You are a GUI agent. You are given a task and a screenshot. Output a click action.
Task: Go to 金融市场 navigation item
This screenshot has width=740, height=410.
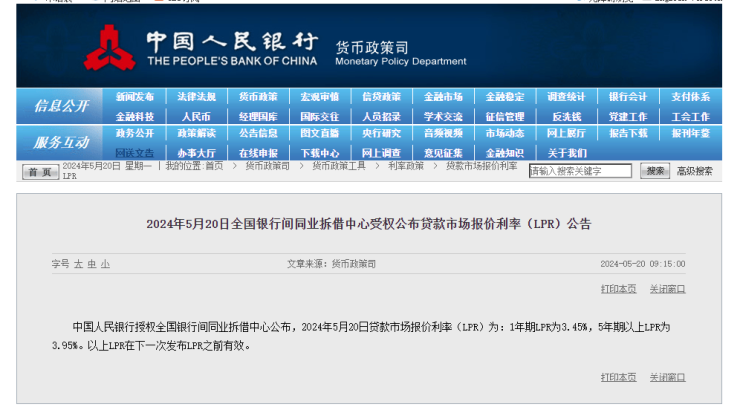(x=443, y=97)
